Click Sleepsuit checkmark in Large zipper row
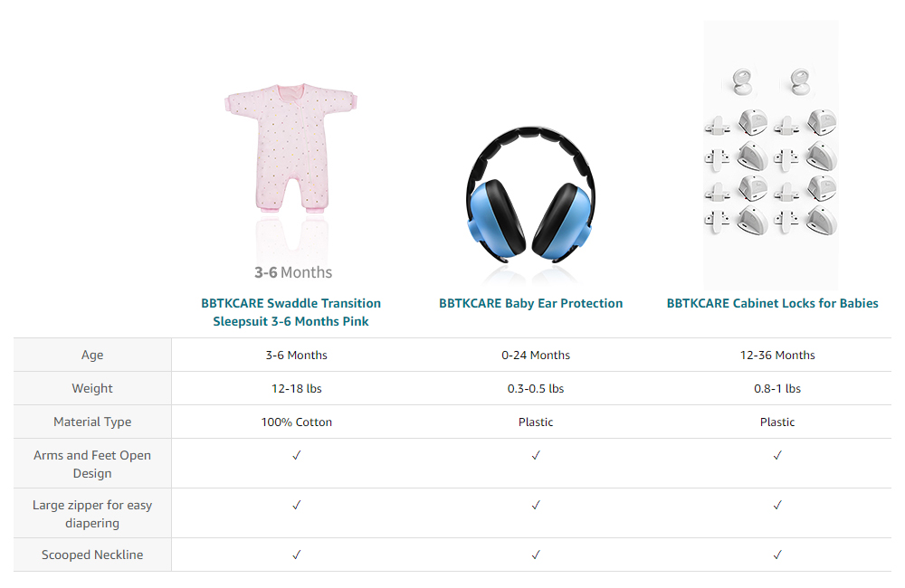The image size is (905, 588). 297,505
